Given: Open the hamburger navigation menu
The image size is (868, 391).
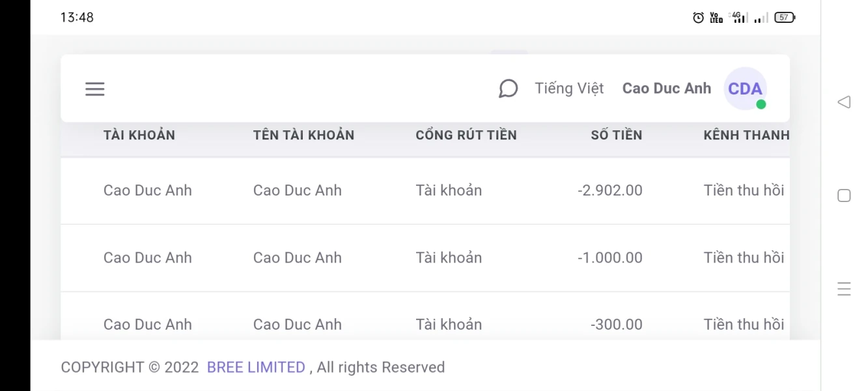Looking at the screenshot, I should pyautogui.click(x=95, y=89).
